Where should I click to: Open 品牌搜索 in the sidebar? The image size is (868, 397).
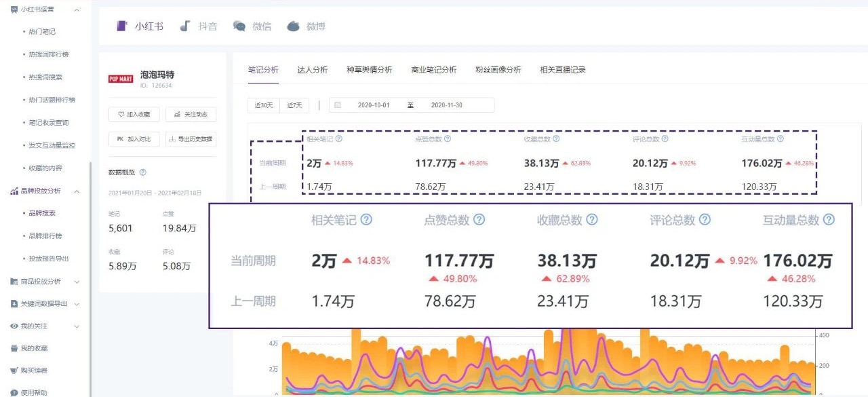(43, 213)
